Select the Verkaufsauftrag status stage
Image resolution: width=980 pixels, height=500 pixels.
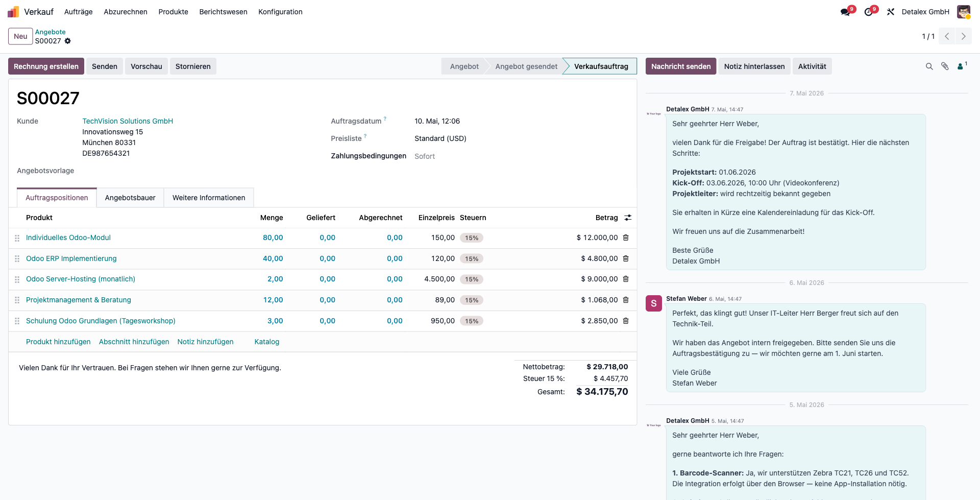click(601, 66)
